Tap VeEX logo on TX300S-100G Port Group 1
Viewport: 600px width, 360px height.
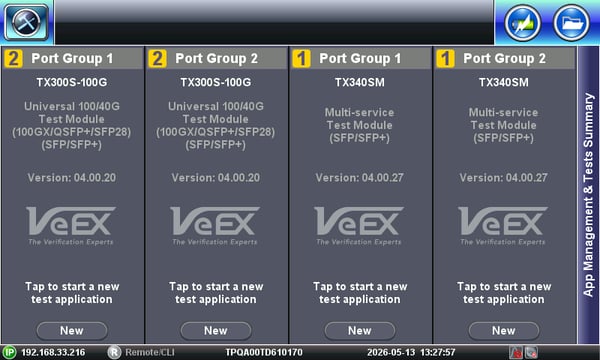71,226
